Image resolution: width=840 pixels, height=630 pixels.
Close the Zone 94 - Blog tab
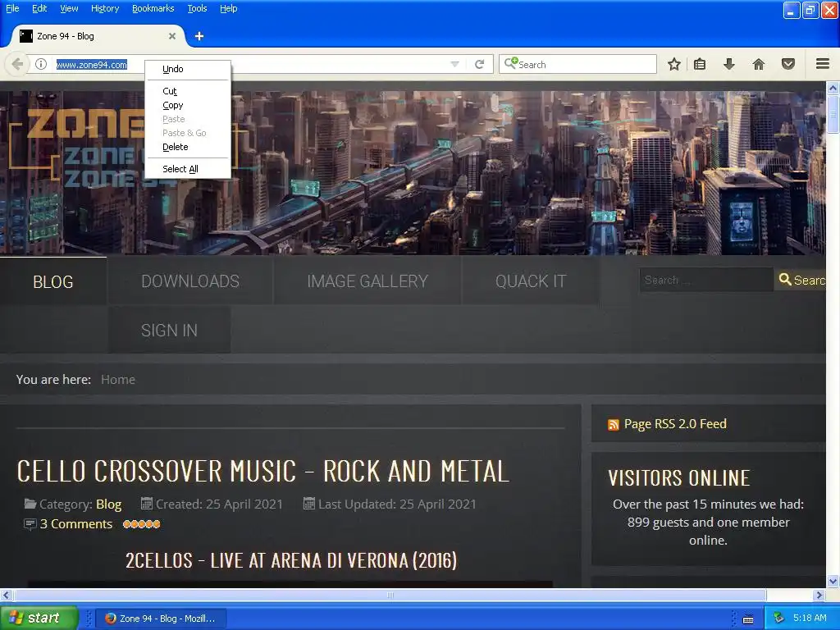point(172,36)
